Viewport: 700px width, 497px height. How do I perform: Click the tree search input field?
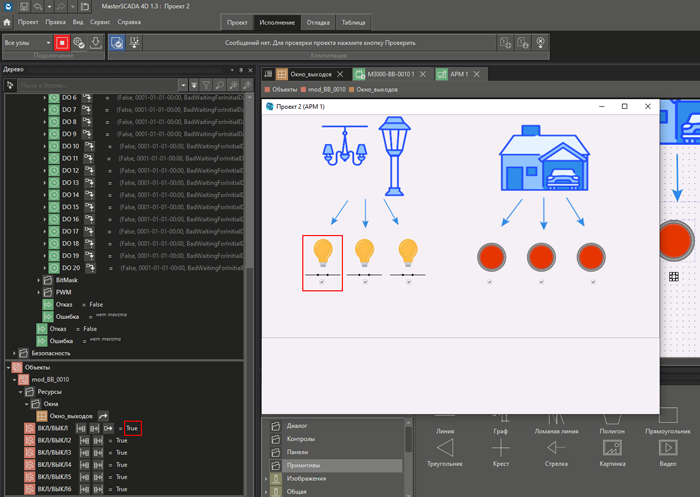click(x=97, y=85)
